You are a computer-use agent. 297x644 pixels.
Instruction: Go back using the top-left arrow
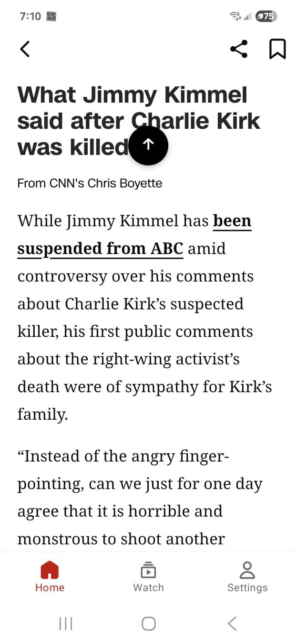tap(25, 49)
